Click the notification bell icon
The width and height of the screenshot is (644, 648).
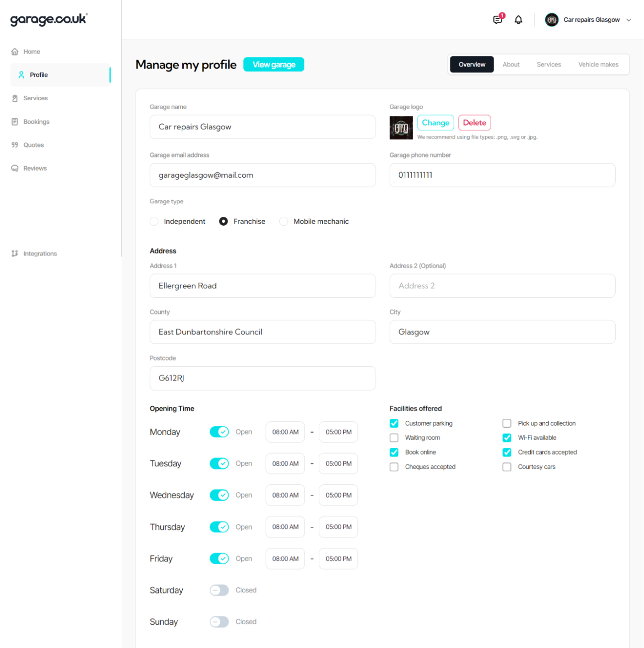point(518,20)
